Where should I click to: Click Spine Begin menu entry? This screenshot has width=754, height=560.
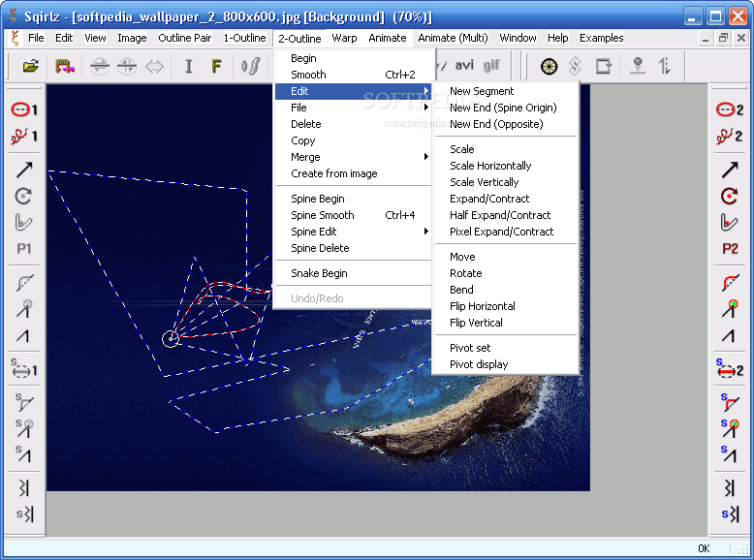point(353,199)
